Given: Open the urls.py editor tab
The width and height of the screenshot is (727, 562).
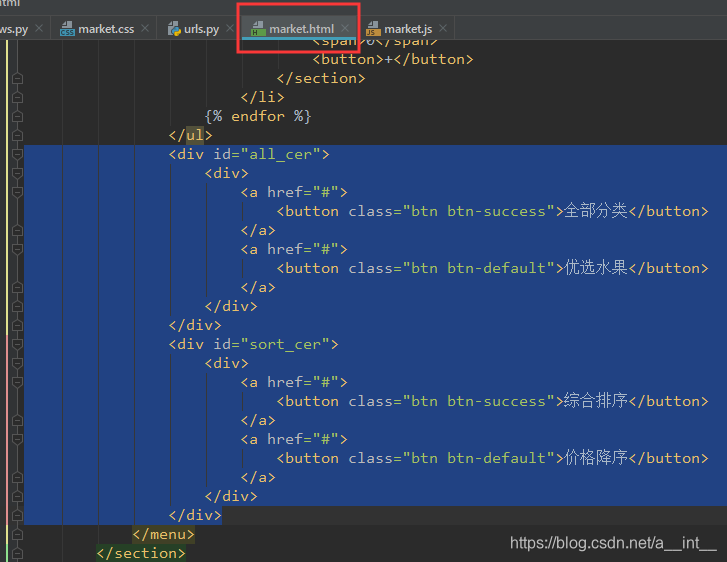Looking at the screenshot, I should 201,29.
